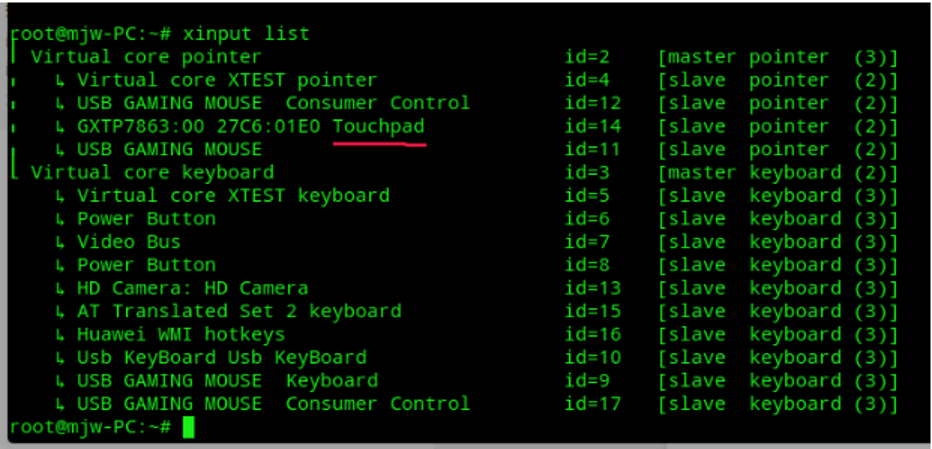
Task: Select AT Translated Set 2 keyboard entry
Action: pyautogui.click(x=239, y=311)
